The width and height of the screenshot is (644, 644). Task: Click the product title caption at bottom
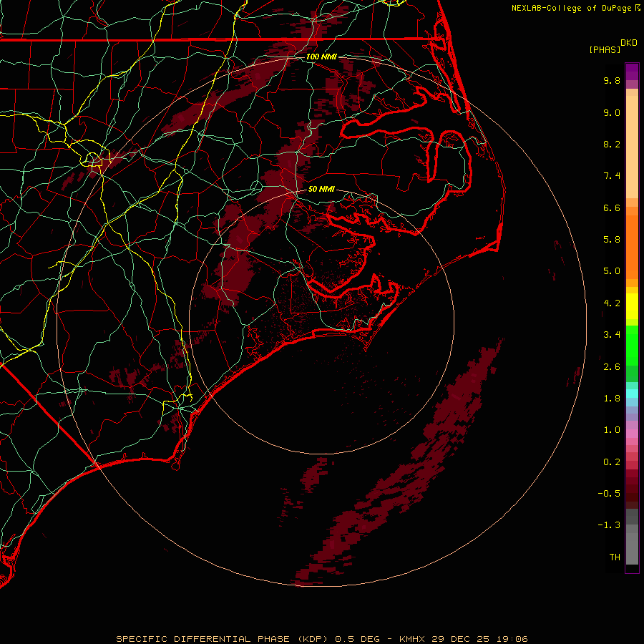pos(322,639)
